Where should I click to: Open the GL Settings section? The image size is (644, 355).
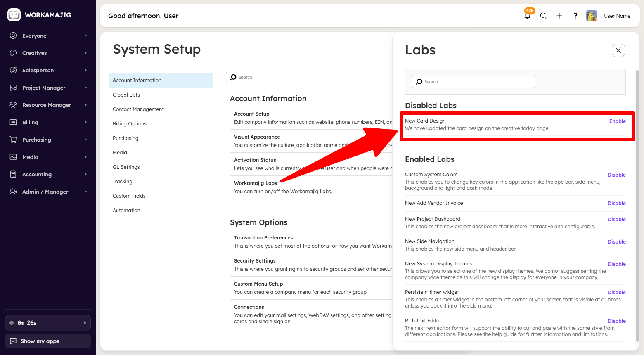tap(126, 167)
